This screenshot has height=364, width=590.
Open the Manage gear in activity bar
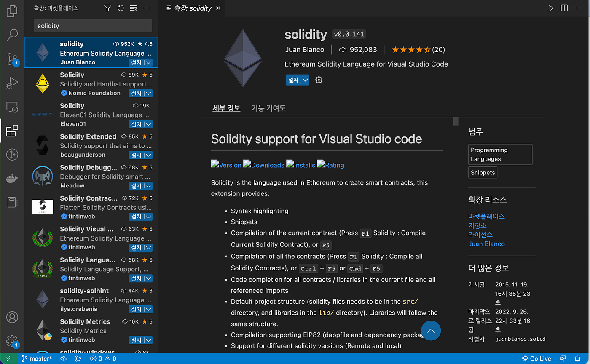tap(12, 341)
